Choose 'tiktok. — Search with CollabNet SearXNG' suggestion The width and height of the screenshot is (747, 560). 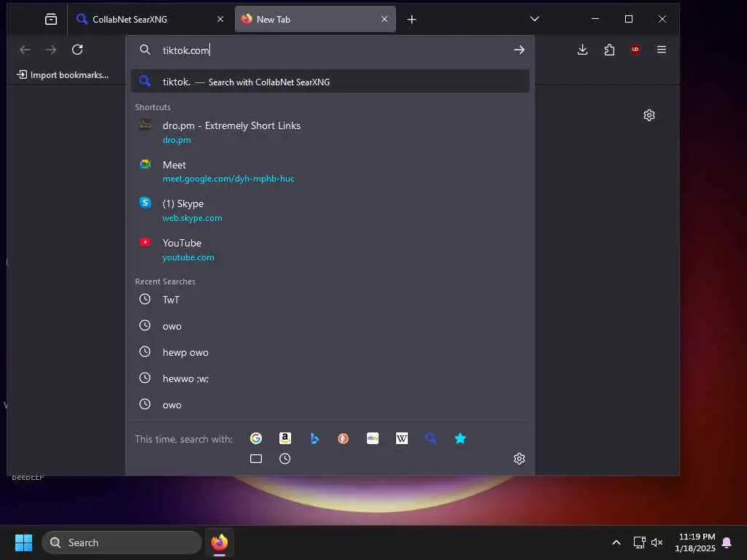(330, 82)
